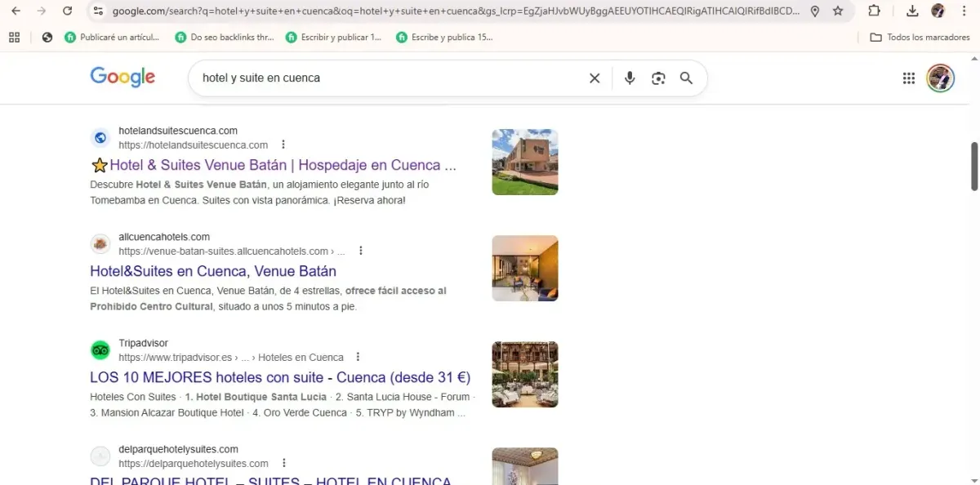Open 'Todos los marcadores' folder
The image size is (980, 485).
(x=920, y=38)
